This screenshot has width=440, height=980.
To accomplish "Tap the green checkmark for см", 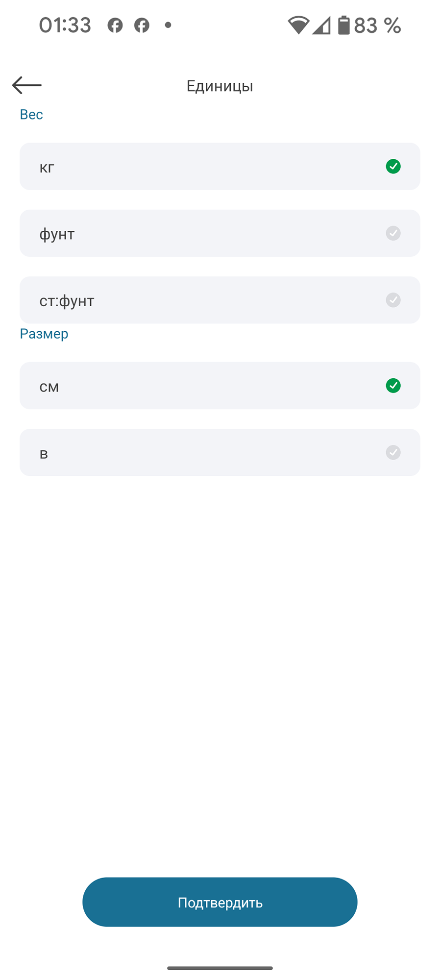I will [x=393, y=386].
